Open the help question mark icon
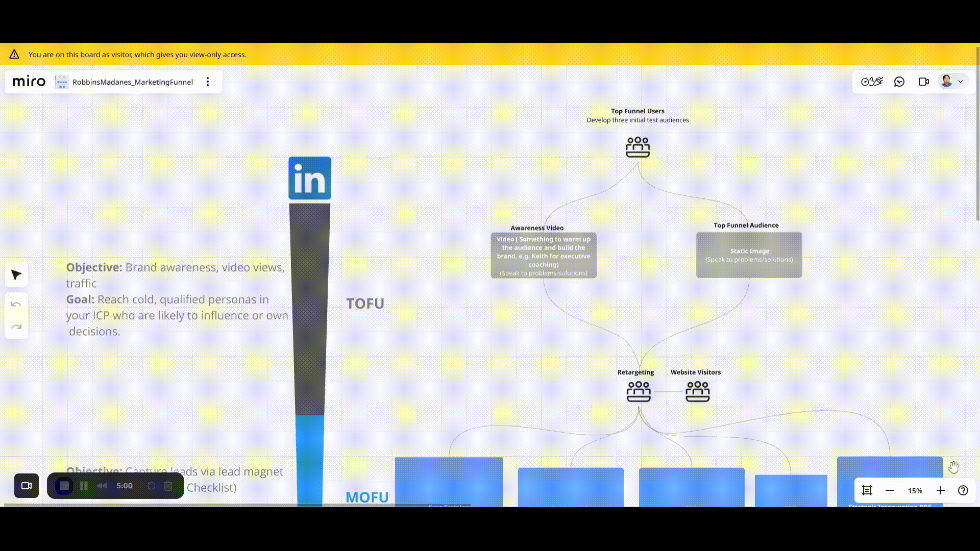This screenshot has height=551, width=980. pos(964,490)
